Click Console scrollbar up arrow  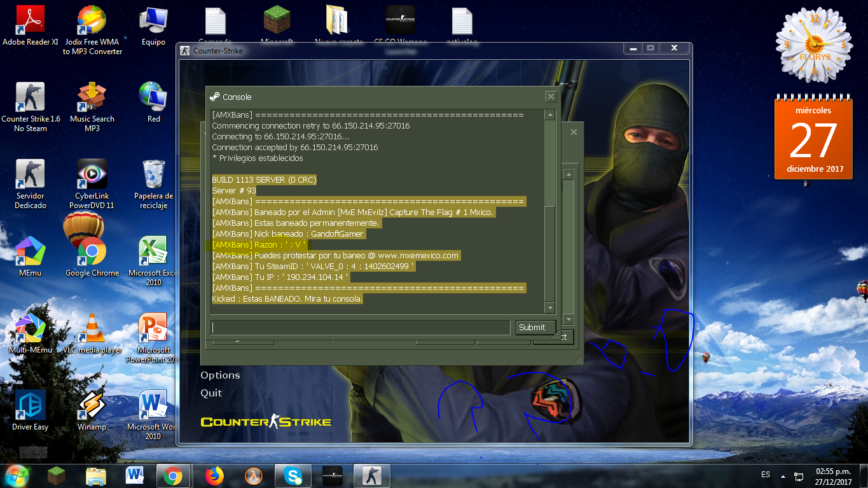point(549,115)
